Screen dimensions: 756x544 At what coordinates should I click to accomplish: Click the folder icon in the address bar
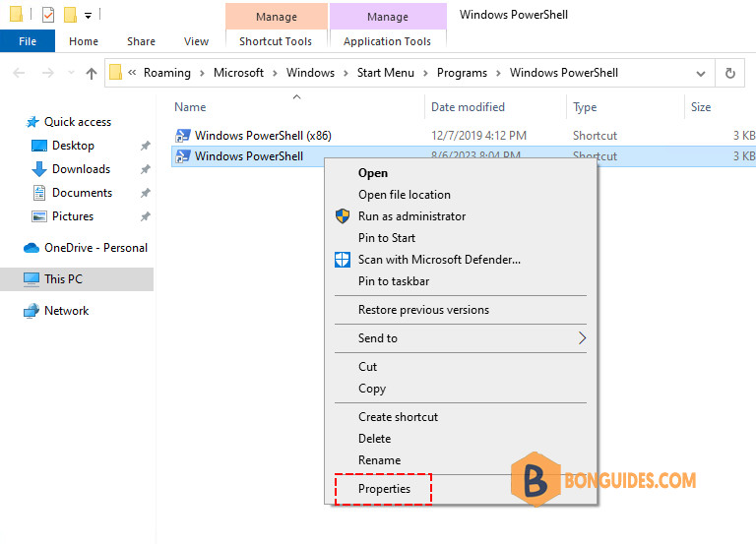click(116, 73)
